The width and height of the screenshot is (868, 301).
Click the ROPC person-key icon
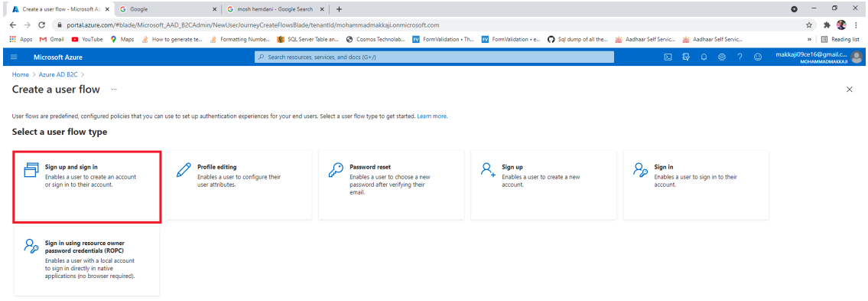[x=31, y=246]
